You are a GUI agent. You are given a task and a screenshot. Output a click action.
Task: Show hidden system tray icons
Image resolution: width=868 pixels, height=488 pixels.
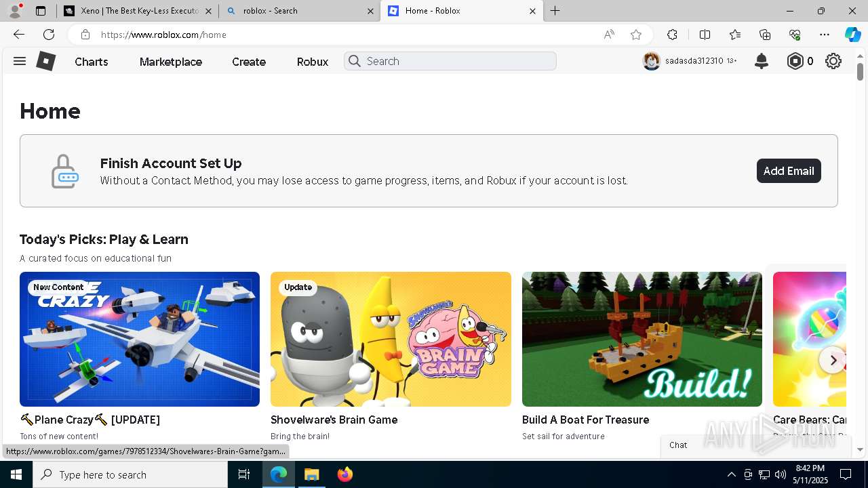coord(731,474)
